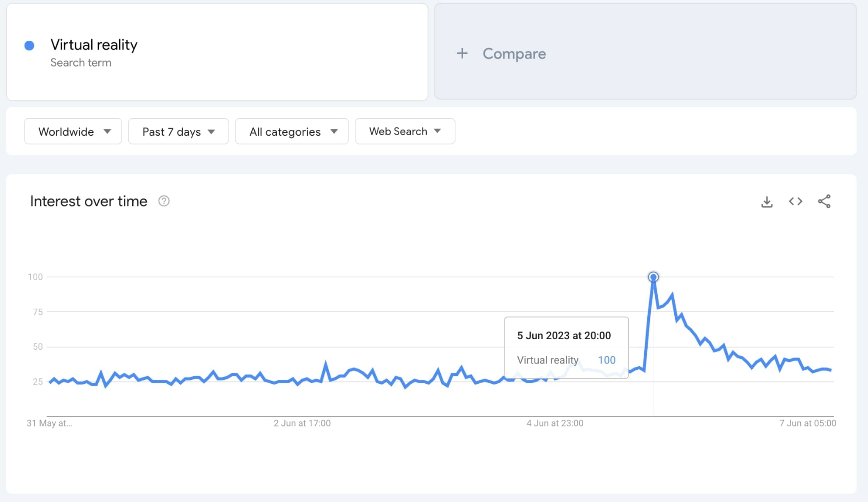Screen dimensions: 868x502
Task: Click the 7 Jun at 05:00 axis label
Action: [x=807, y=423]
